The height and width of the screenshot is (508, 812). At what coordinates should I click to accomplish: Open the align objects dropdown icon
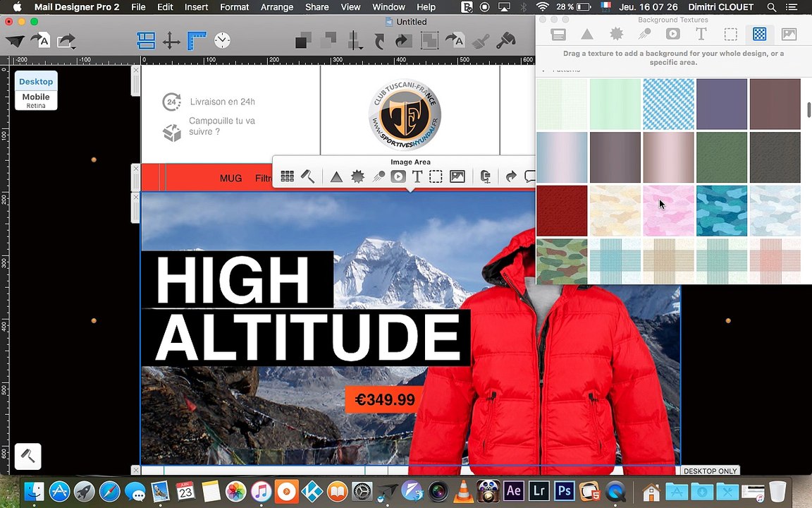click(355, 40)
